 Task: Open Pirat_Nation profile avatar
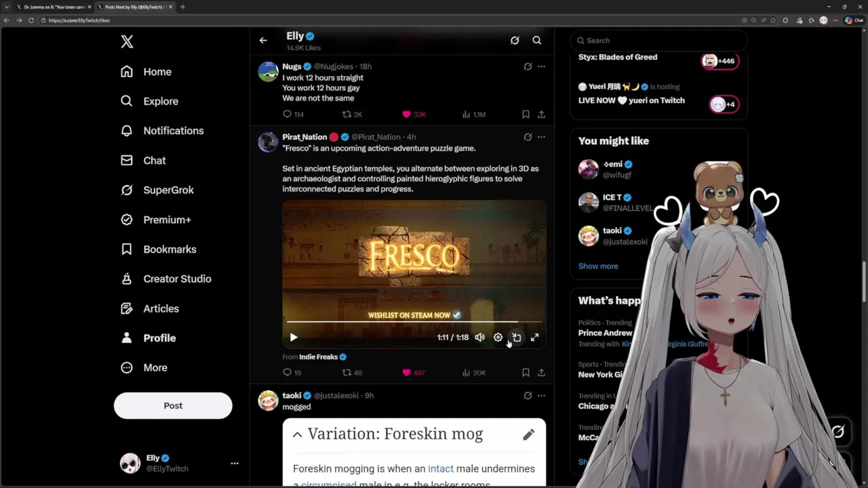click(269, 142)
